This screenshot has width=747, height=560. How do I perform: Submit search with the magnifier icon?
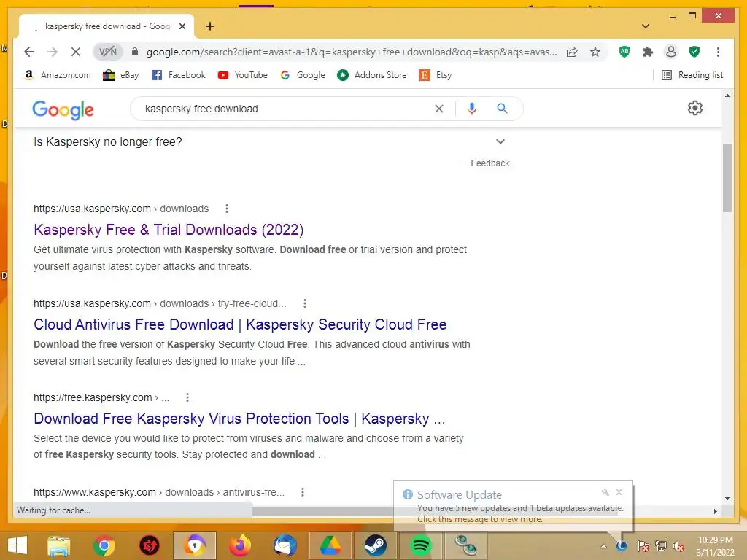click(x=502, y=109)
